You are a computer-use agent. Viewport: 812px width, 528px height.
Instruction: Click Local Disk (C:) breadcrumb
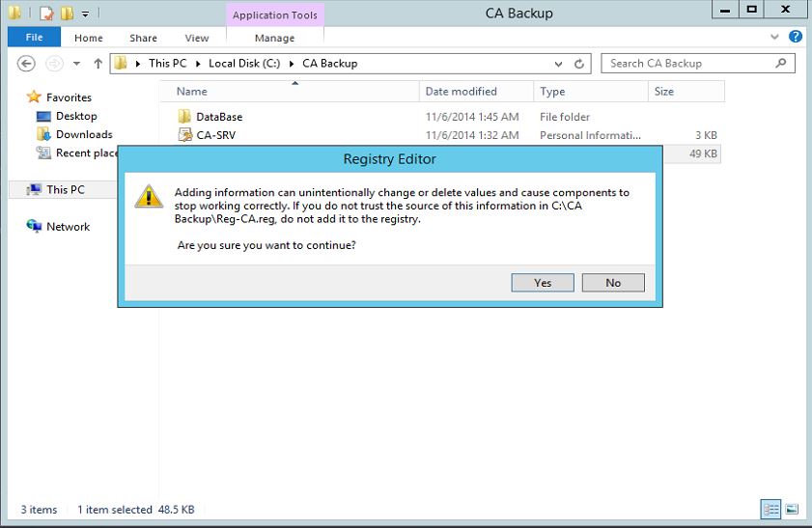tap(244, 63)
